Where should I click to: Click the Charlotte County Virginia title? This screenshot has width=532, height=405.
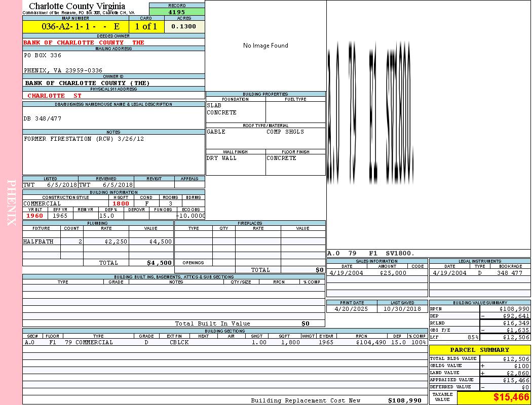(77, 6)
